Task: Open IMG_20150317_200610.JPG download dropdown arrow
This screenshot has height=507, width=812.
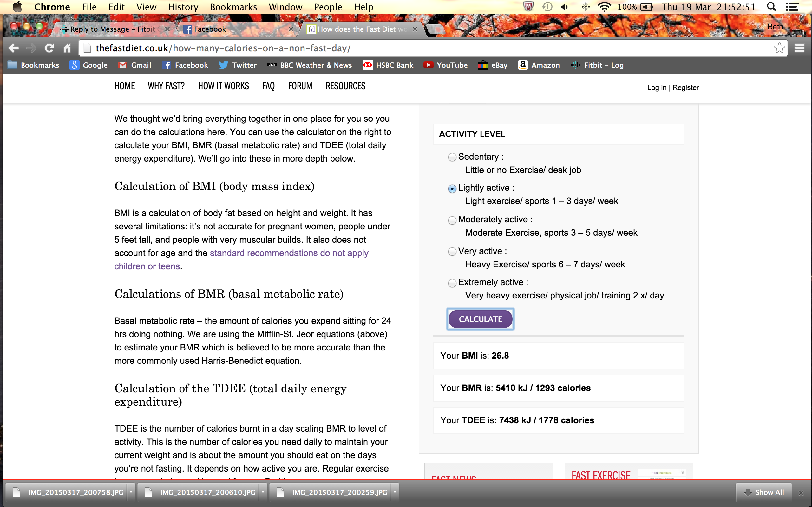Action: tap(263, 492)
